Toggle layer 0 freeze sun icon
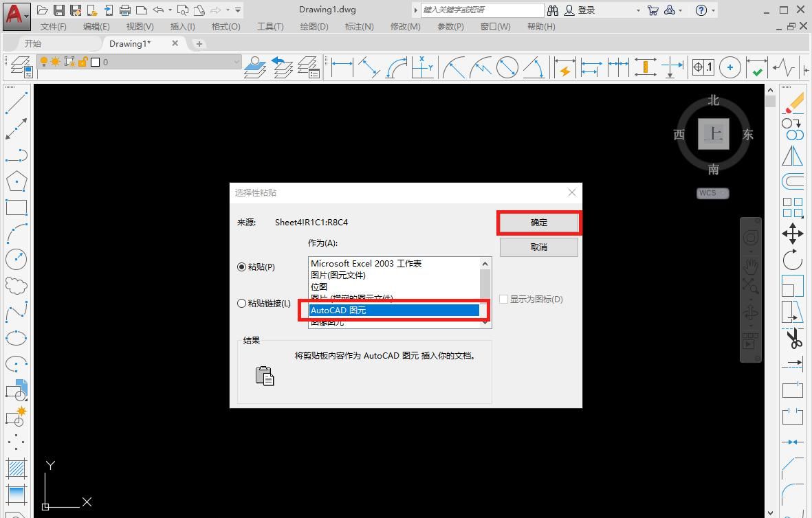This screenshot has height=518, width=812. [56, 62]
